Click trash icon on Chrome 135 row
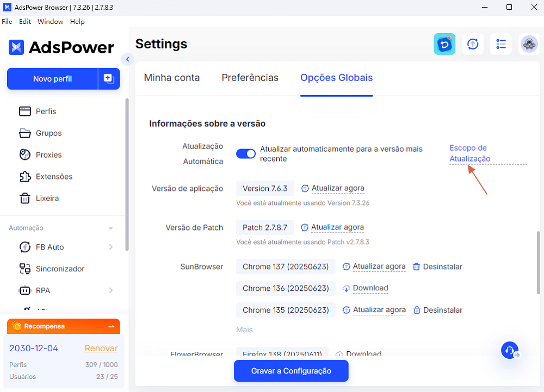The image size is (544, 392). pyautogui.click(x=417, y=310)
